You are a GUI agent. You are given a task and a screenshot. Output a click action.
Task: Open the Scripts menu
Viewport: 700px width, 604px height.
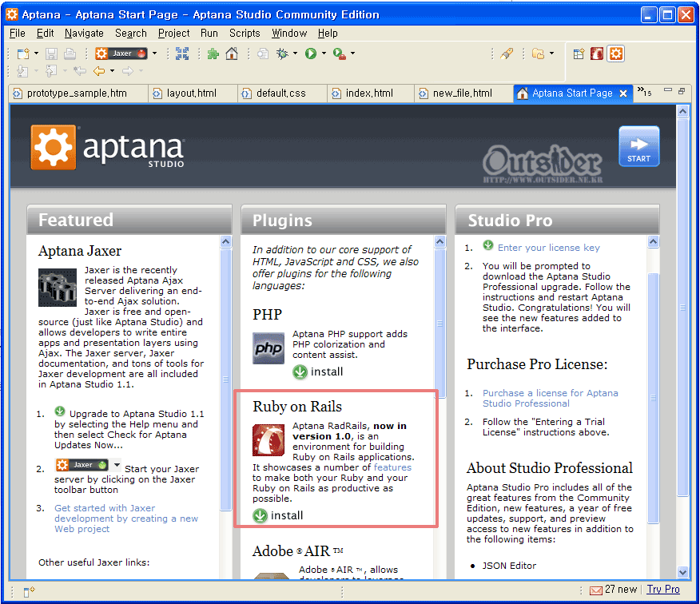[x=245, y=33]
